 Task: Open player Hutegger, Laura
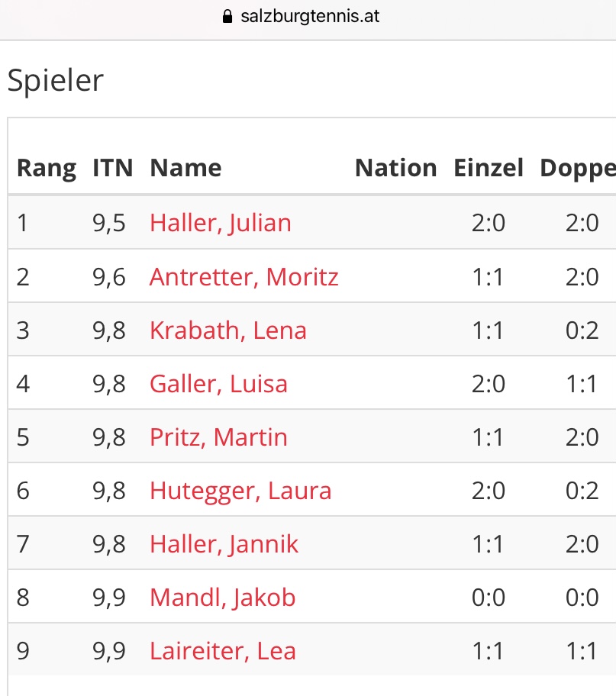[x=240, y=491]
